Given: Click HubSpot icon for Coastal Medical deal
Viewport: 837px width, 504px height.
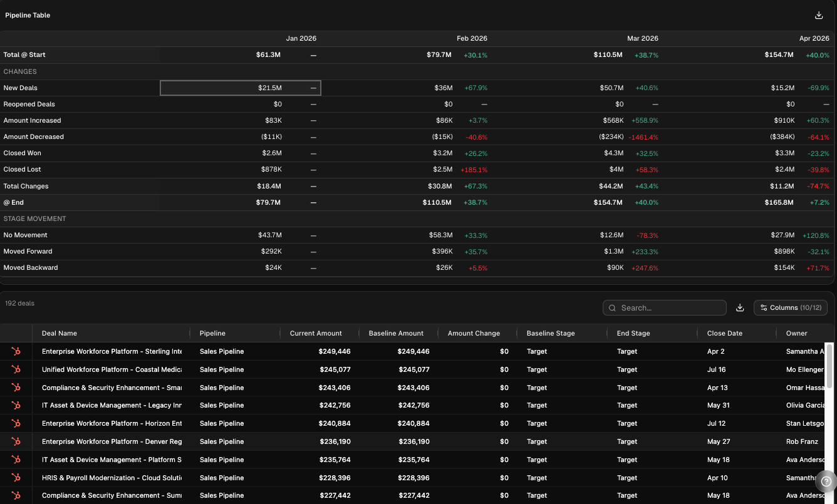Looking at the screenshot, I should 16,369.
